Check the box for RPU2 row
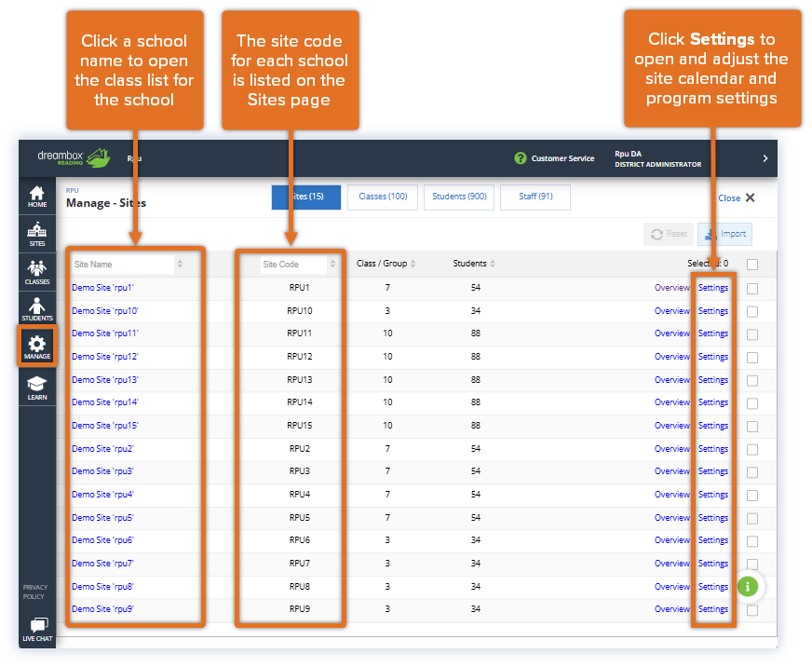The width and height of the screenshot is (812, 667). tap(752, 450)
